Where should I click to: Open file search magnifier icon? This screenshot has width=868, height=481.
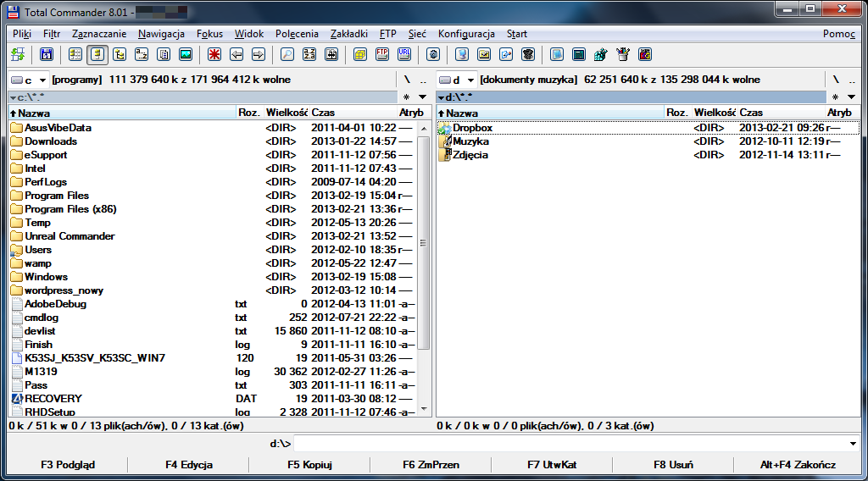pos(287,54)
